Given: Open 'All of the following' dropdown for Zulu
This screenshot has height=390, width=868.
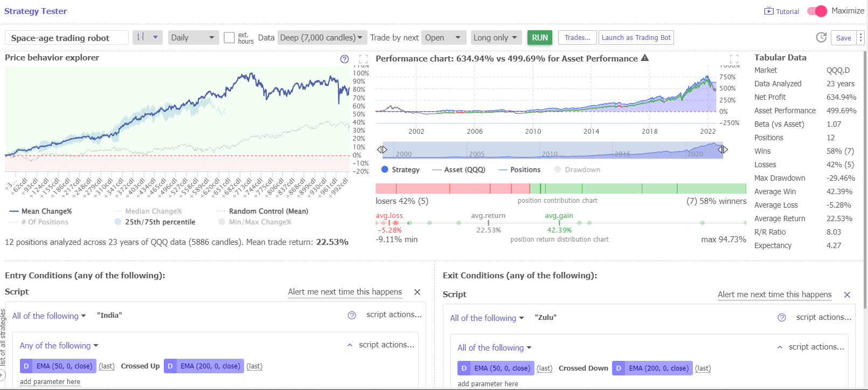Looking at the screenshot, I should pos(487,318).
